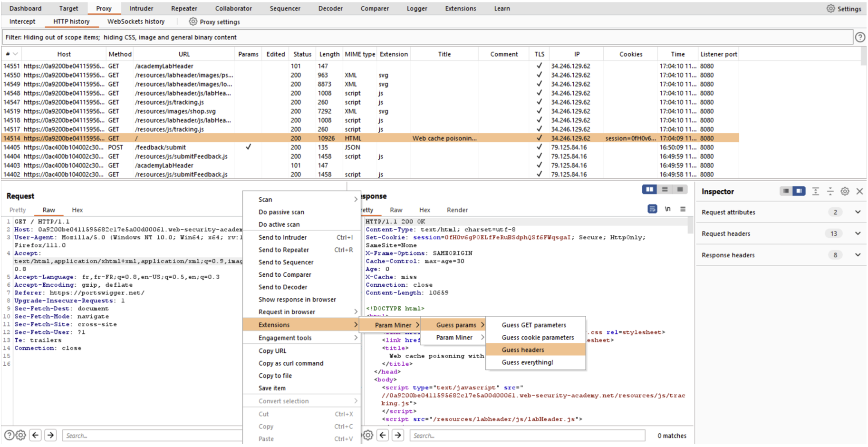Expand the Response headers section
The width and height of the screenshot is (868, 447).
[x=858, y=255]
